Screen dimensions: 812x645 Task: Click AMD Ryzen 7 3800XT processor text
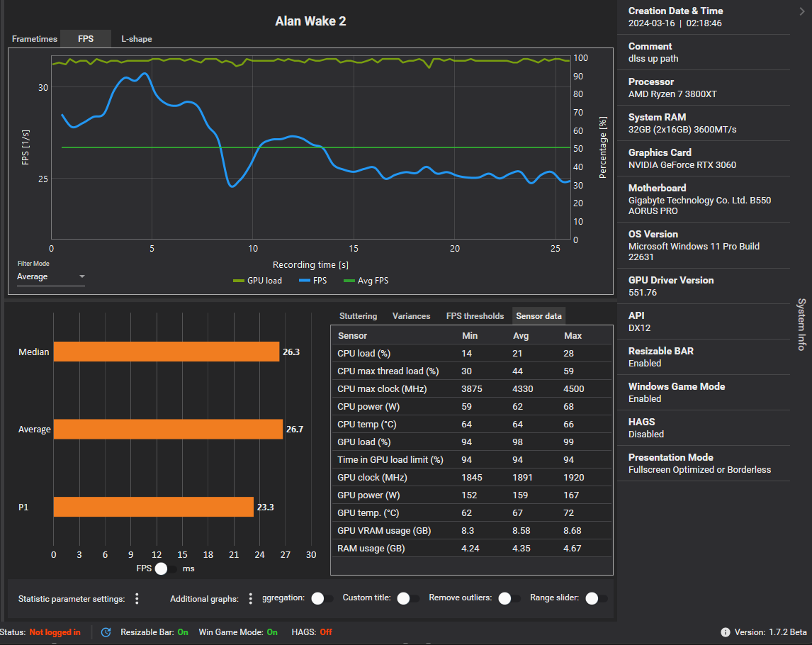click(672, 94)
